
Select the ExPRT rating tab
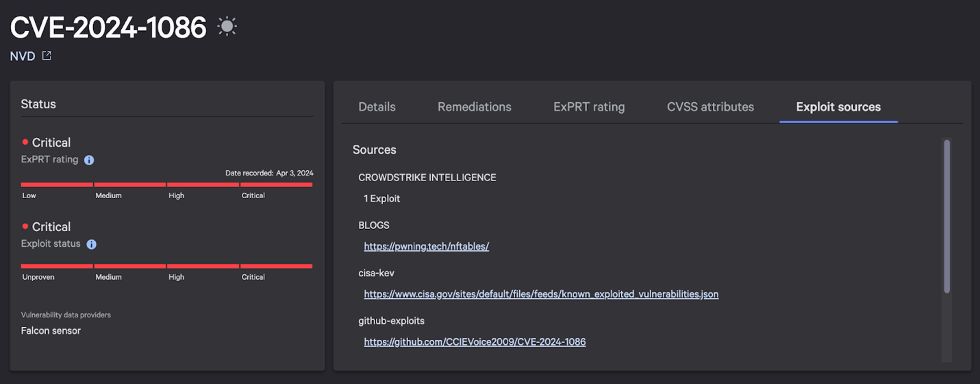589,107
